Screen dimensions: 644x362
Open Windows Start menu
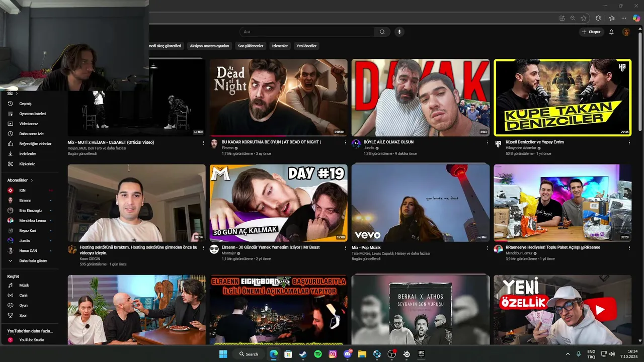coord(223,354)
